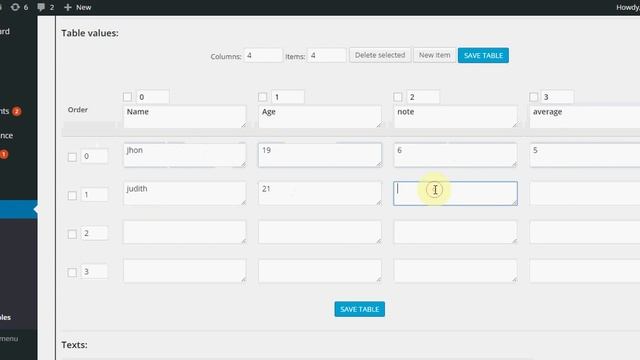The width and height of the screenshot is (640, 360).
Task: Click the Howdy account menu
Action: tap(628, 7)
